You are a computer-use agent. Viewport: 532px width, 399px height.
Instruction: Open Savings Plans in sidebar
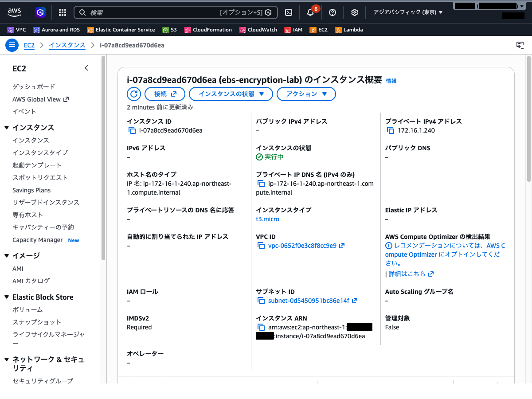(31, 190)
